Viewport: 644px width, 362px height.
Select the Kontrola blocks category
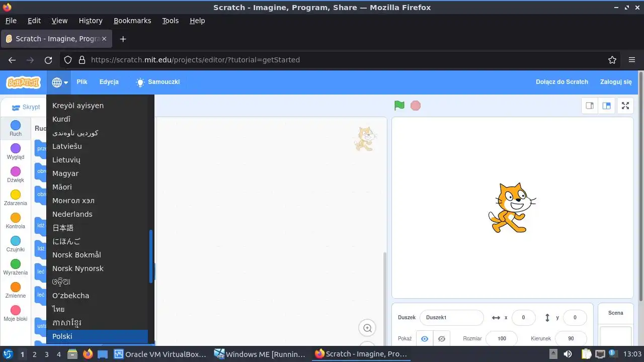tap(16, 221)
